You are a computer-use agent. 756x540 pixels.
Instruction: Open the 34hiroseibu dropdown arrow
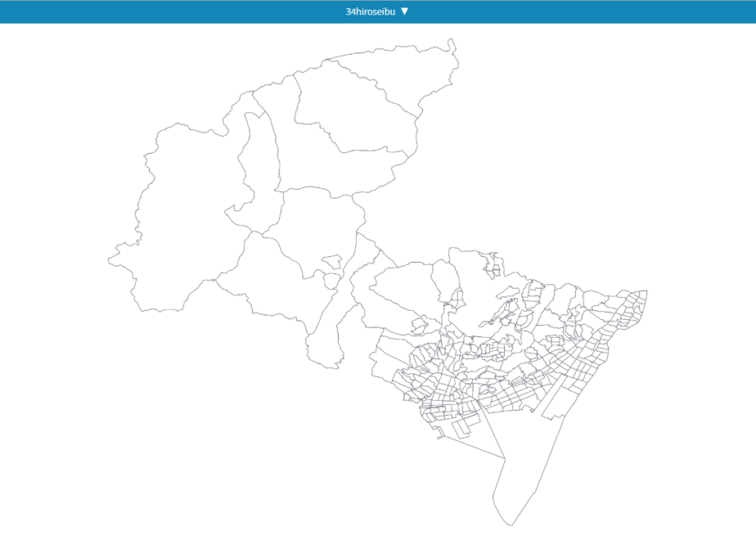pos(404,11)
